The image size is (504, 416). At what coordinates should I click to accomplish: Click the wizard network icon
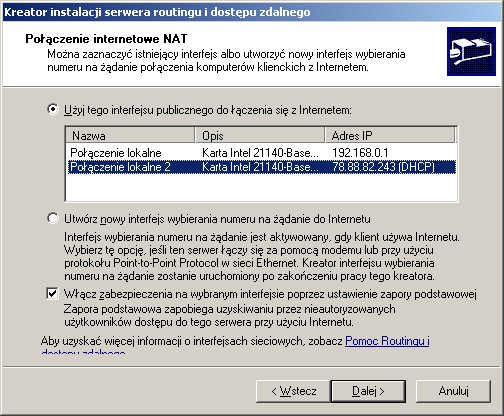click(x=471, y=52)
